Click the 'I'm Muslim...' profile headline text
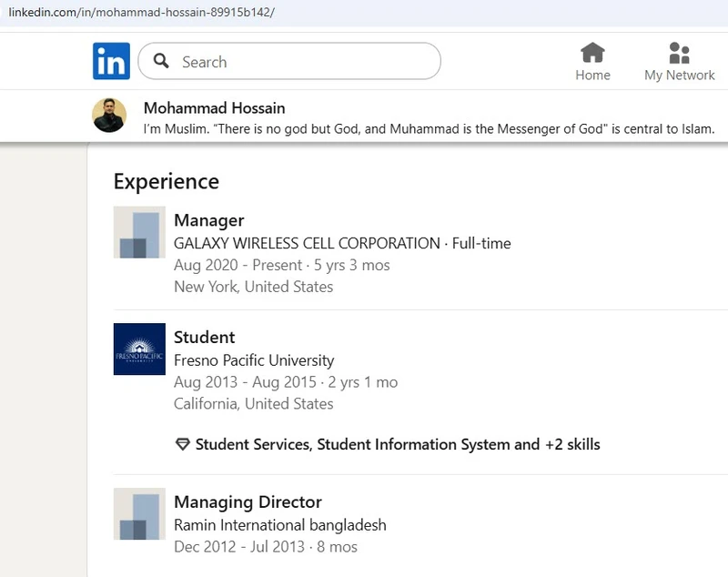The width and height of the screenshot is (728, 577). [429, 128]
